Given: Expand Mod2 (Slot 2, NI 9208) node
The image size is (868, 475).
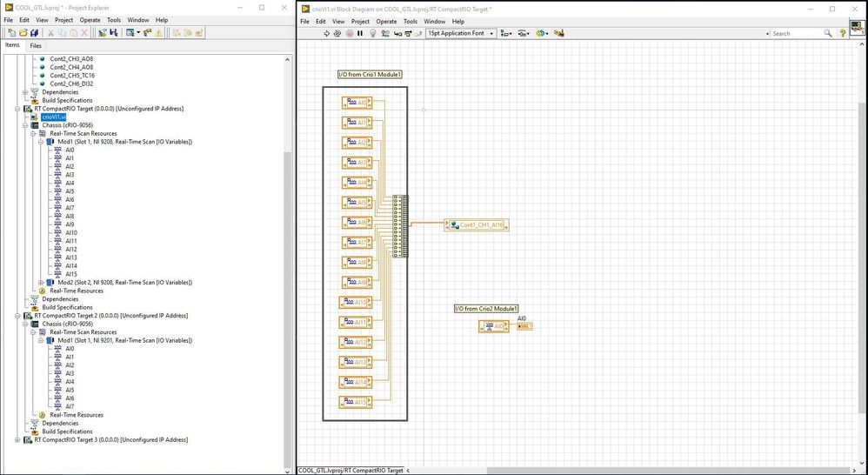Looking at the screenshot, I should [x=41, y=283].
